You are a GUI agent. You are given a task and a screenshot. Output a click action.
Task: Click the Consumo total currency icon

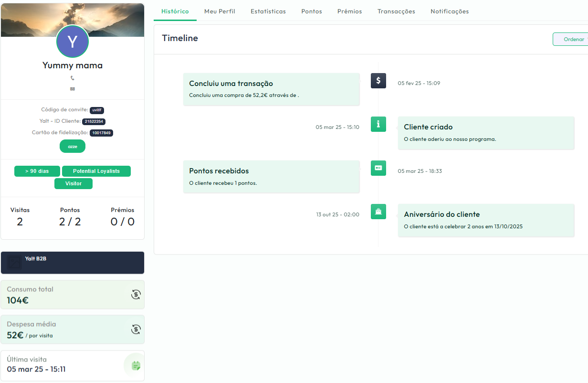coord(136,295)
